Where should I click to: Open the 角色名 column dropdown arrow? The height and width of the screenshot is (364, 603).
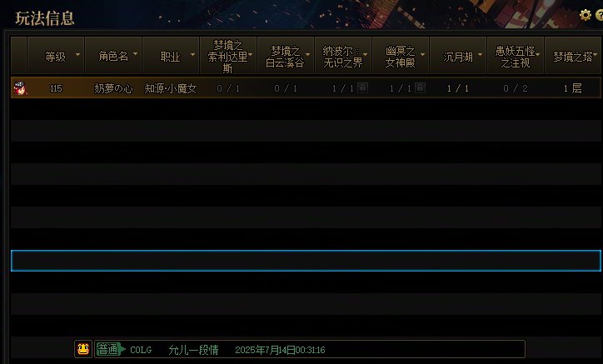[x=136, y=53]
